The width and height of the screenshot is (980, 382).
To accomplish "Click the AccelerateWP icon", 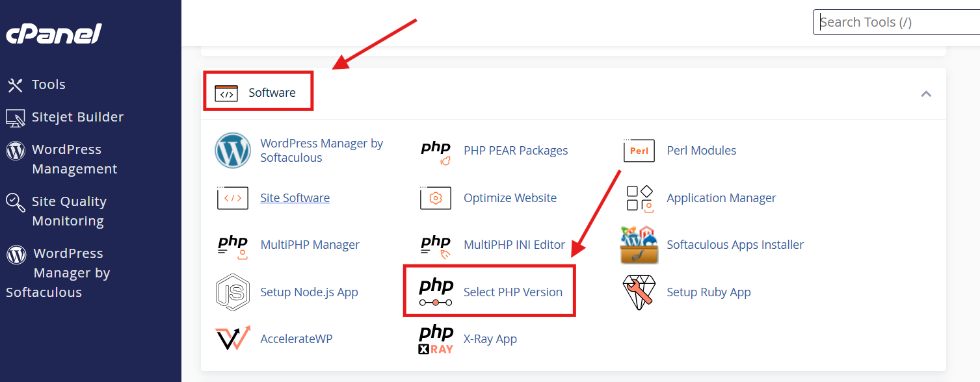I will click(x=233, y=339).
